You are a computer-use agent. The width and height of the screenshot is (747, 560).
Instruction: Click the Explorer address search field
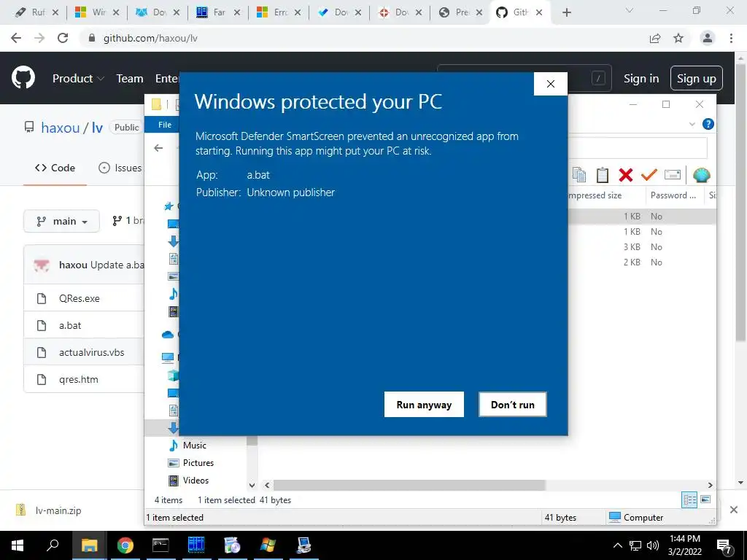[x=638, y=148]
